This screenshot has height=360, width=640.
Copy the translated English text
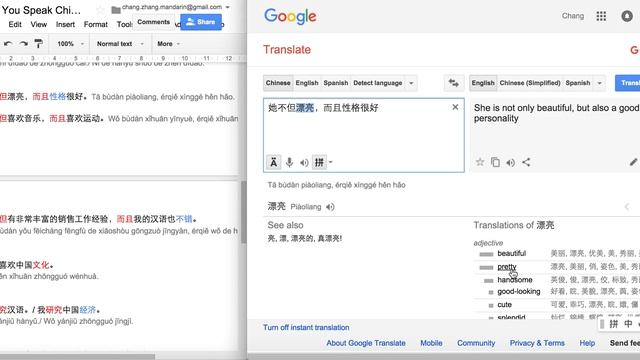[x=495, y=162]
